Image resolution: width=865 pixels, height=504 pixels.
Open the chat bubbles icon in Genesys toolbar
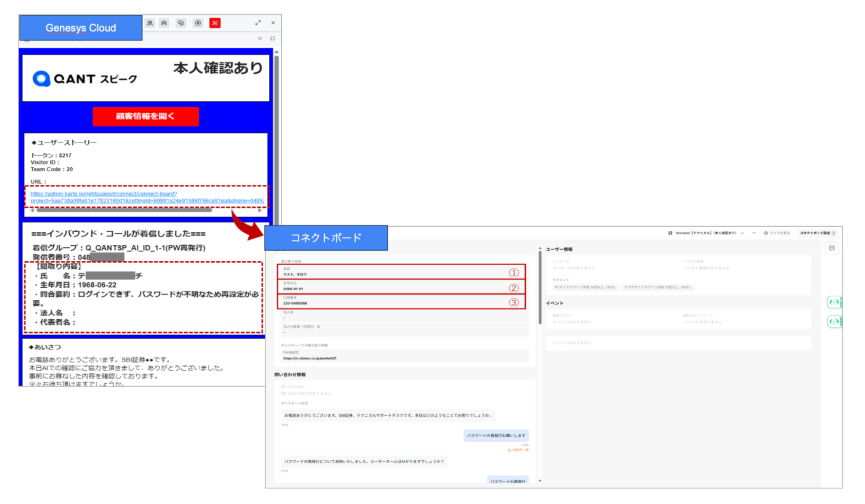(x=181, y=23)
